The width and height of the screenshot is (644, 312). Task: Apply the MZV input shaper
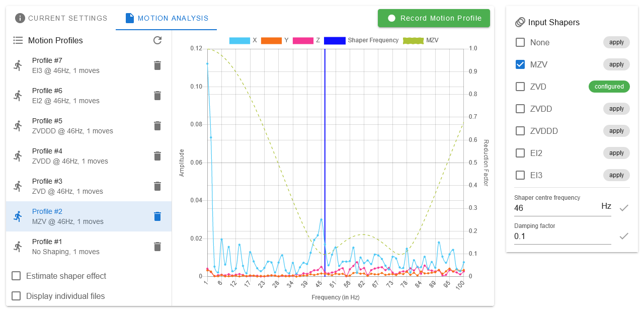[x=616, y=64]
